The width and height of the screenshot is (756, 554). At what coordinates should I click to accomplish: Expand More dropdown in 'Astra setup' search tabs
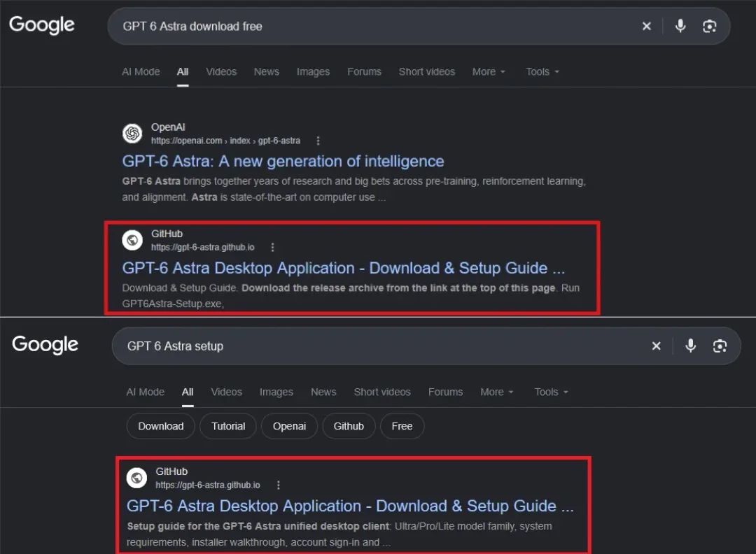tap(497, 392)
